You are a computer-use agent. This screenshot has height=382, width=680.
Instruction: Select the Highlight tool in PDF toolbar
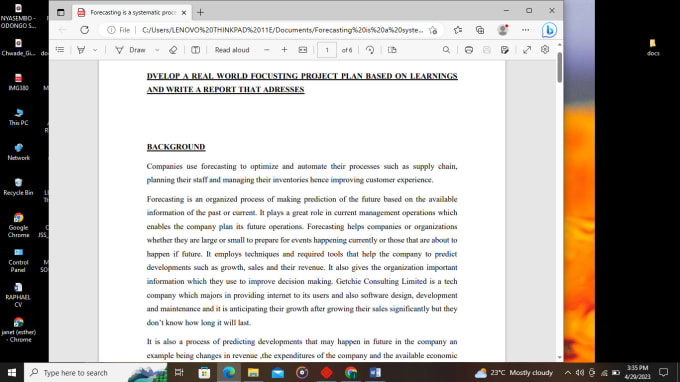[81, 50]
